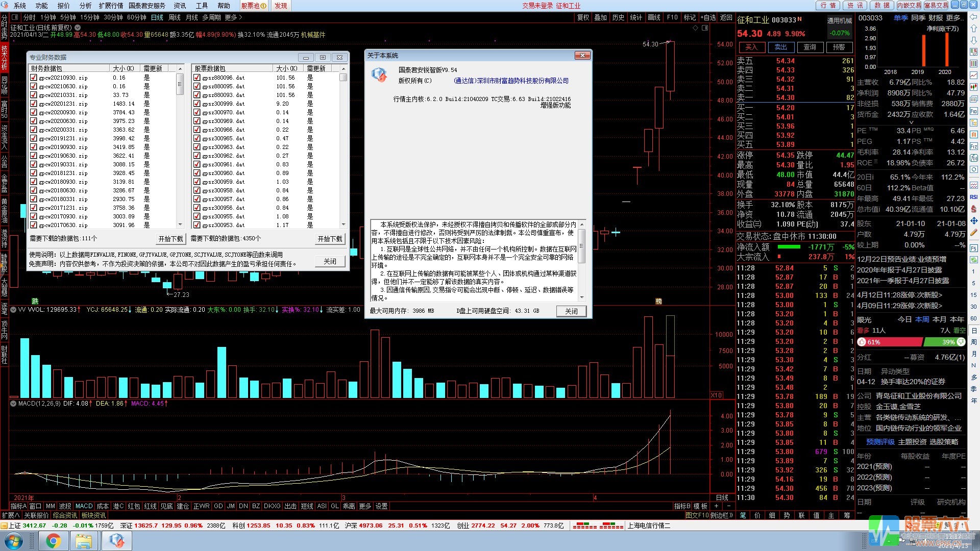Expand the 更多 period dropdown
This screenshot has height=551, width=980.
click(233, 17)
